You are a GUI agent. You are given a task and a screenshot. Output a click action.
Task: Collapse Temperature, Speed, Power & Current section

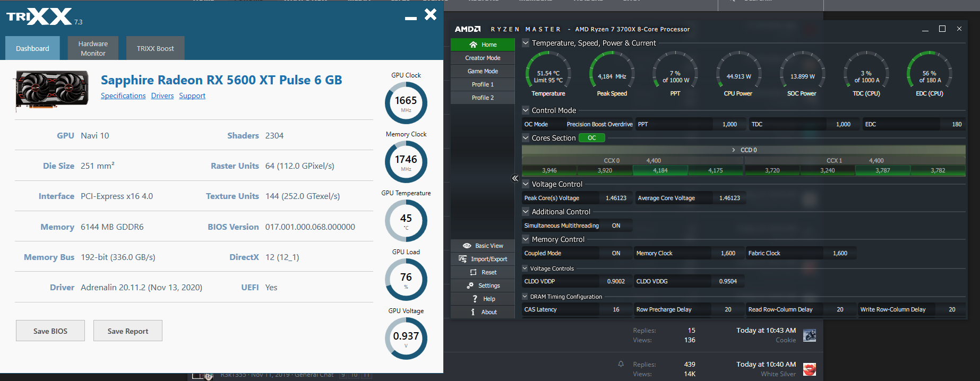point(526,43)
